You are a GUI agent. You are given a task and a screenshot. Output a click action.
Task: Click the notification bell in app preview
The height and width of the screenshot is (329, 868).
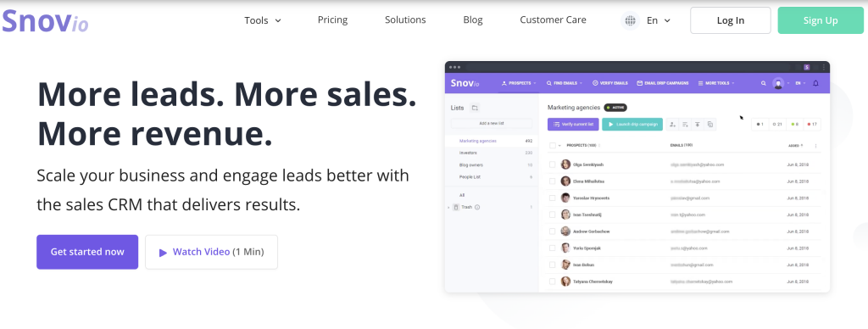coord(815,83)
